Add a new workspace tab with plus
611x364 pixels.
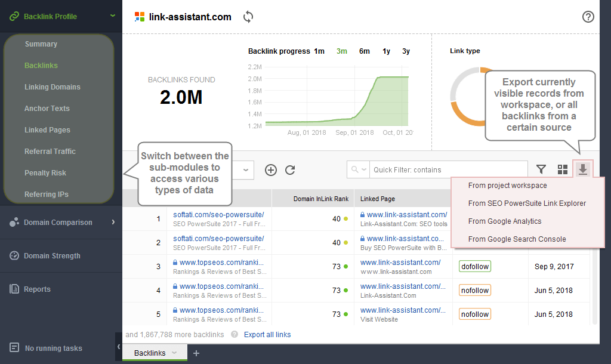click(196, 353)
